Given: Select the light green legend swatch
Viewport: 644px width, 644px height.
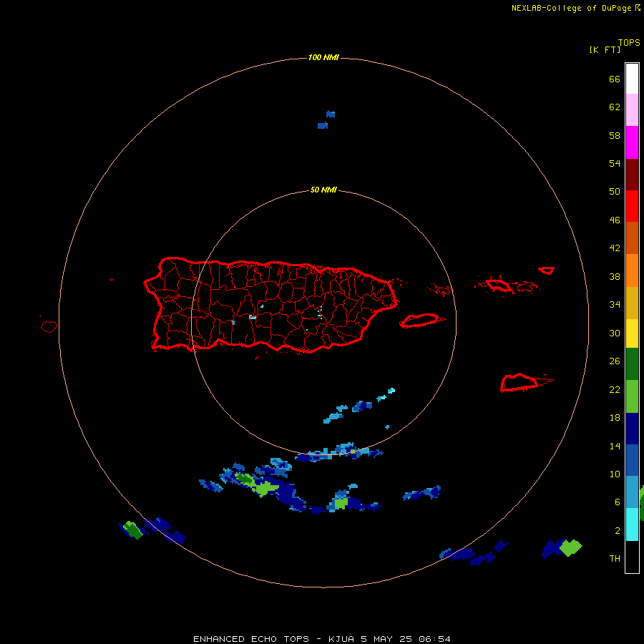Looking at the screenshot, I should tap(632, 396).
